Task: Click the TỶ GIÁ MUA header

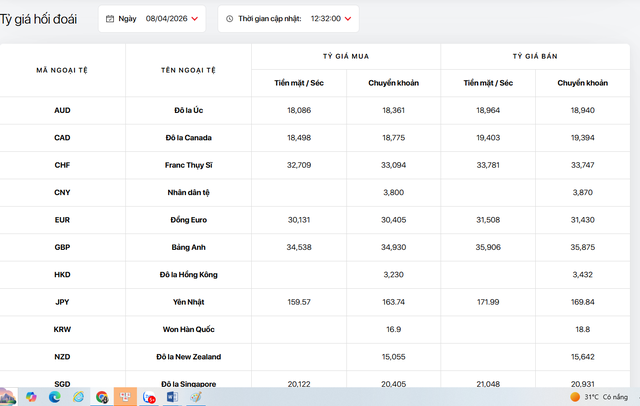Action: 346,56
